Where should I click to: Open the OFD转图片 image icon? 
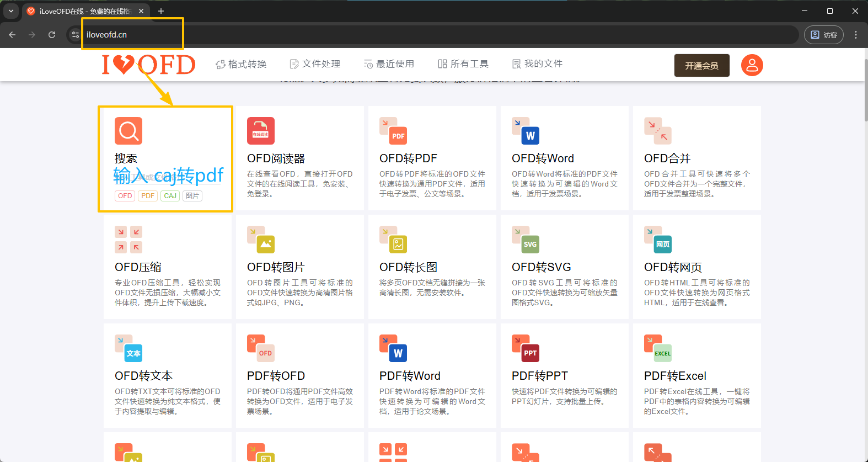(x=261, y=240)
